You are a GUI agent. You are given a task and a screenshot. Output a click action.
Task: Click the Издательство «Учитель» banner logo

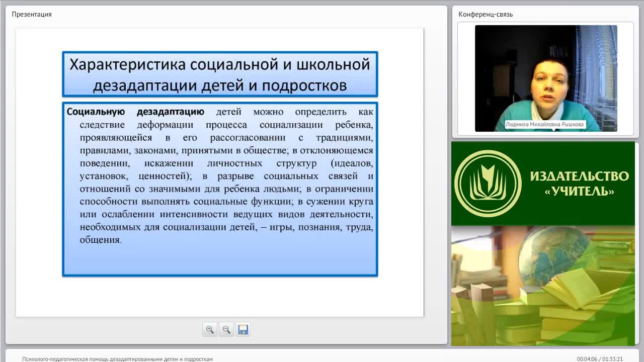[488, 184]
